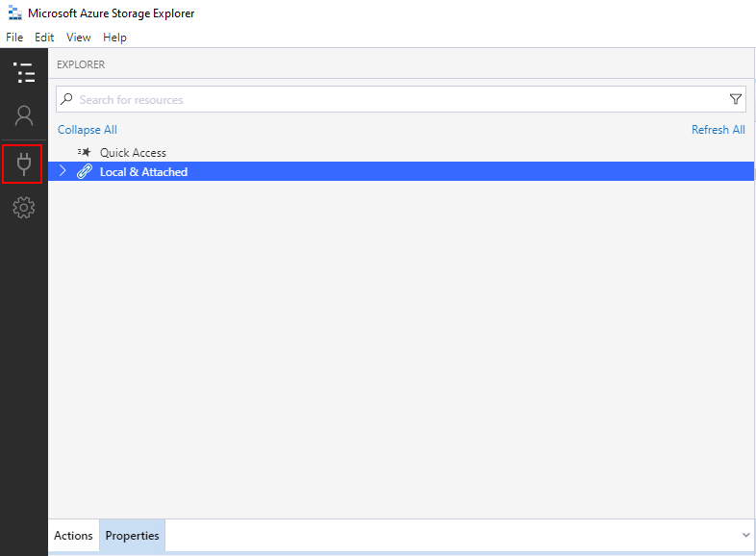This screenshot has height=556, width=756.
Task: Click the Collapse All link
Action: pyautogui.click(x=88, y=130)
